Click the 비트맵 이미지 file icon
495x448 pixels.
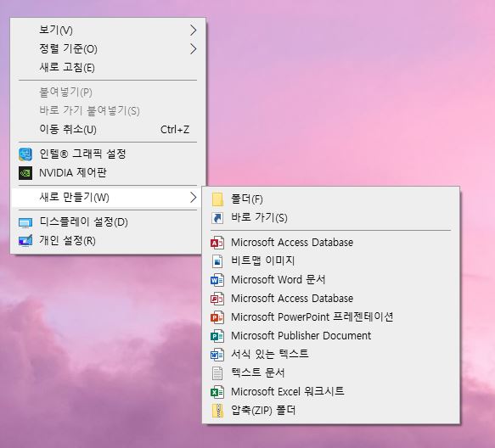pyautogui.click(x=217, y=261)
